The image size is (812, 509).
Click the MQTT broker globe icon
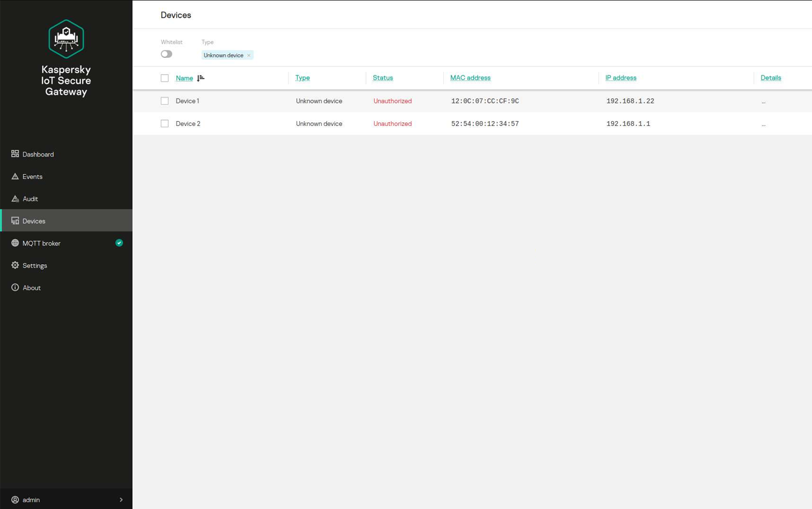click(15, 243)
